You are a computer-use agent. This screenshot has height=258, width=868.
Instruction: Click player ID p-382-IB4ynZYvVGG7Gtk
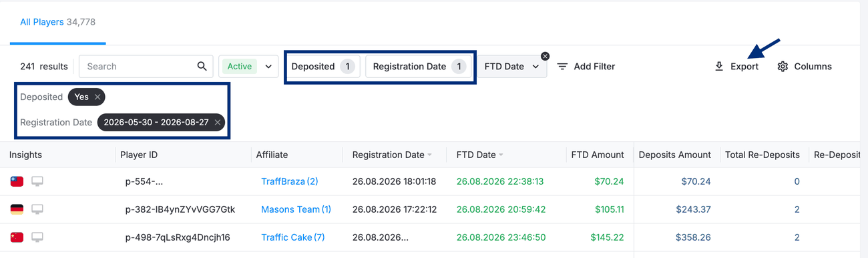(x=180, y=209)
